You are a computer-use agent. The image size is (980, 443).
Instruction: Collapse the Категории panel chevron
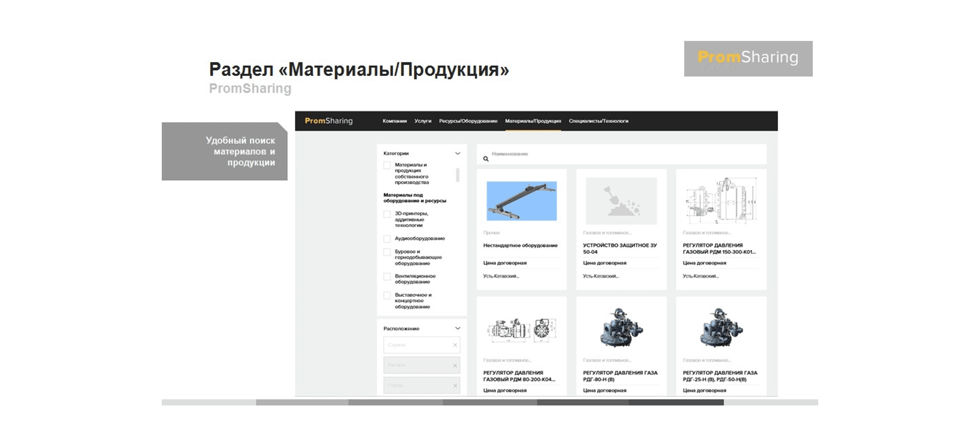coord(458,153)
